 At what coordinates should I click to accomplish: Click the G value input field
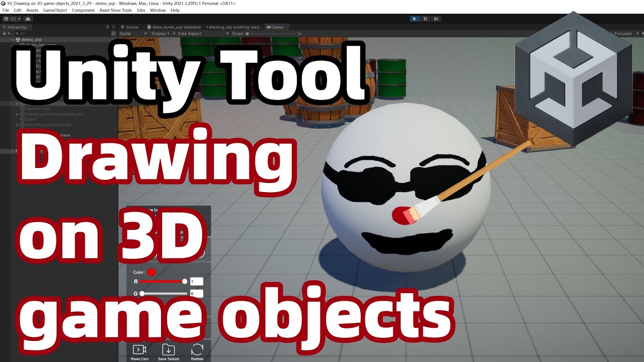pos(197,293)
